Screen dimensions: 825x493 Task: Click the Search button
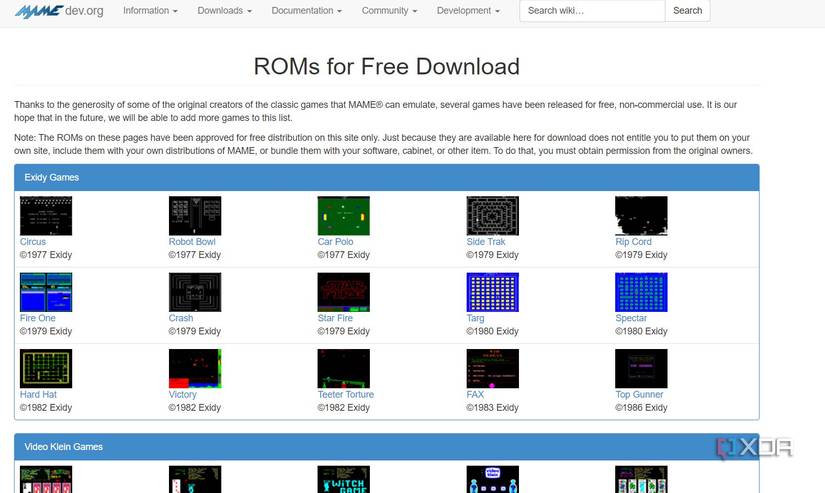[x=687, y=11]
